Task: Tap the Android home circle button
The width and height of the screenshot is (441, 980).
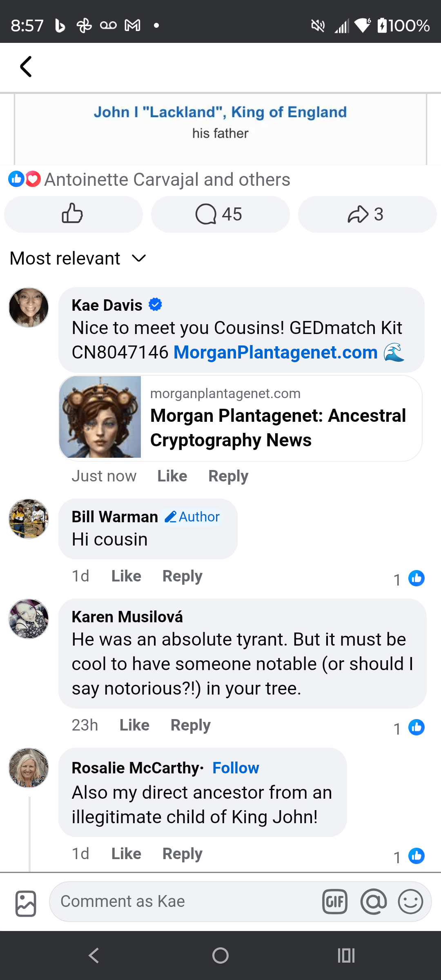Action: 220,955
